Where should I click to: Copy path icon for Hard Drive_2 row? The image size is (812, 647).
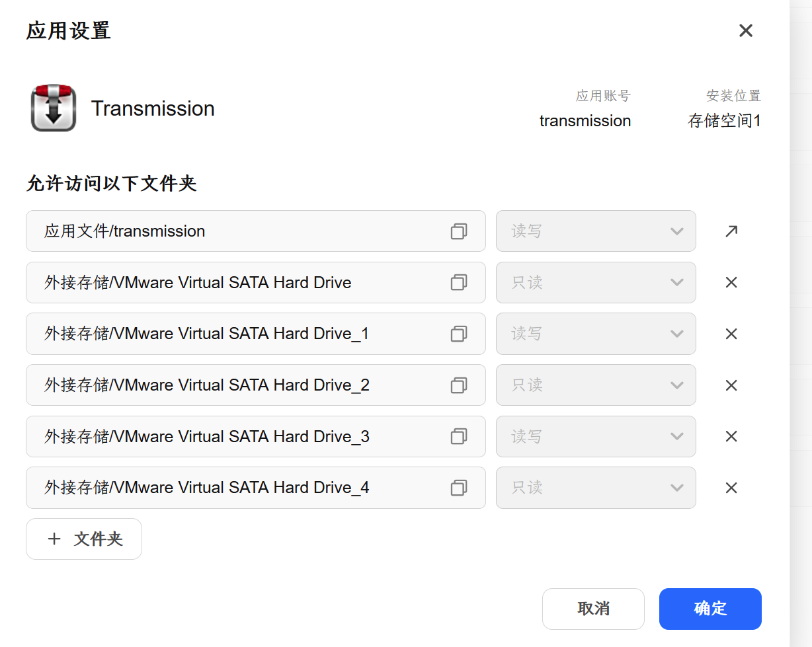point(459,385)
